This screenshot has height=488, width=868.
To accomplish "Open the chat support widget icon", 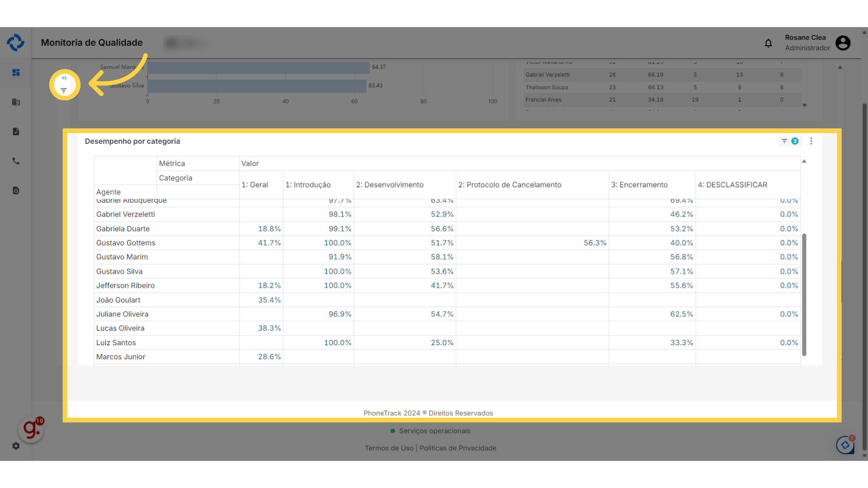I will 845,445.
